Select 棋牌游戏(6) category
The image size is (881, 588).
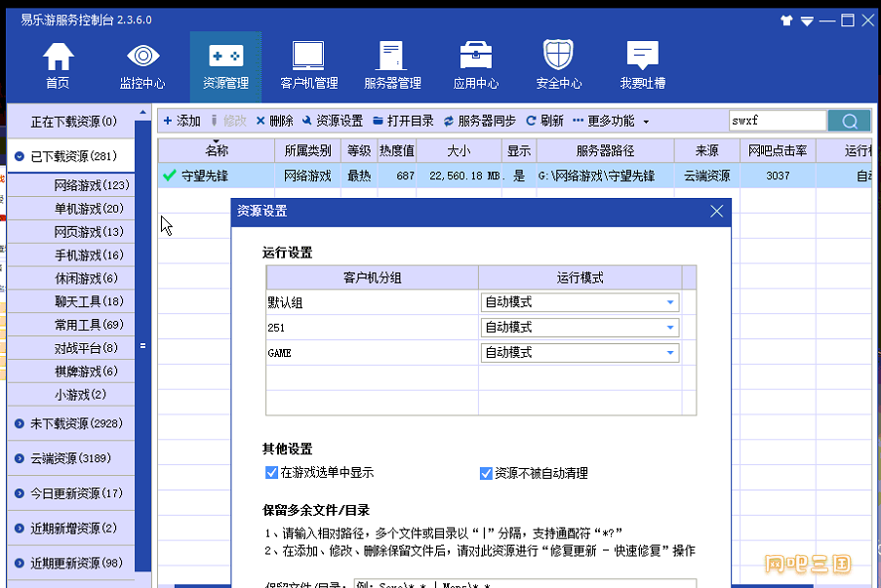[71, 372]
